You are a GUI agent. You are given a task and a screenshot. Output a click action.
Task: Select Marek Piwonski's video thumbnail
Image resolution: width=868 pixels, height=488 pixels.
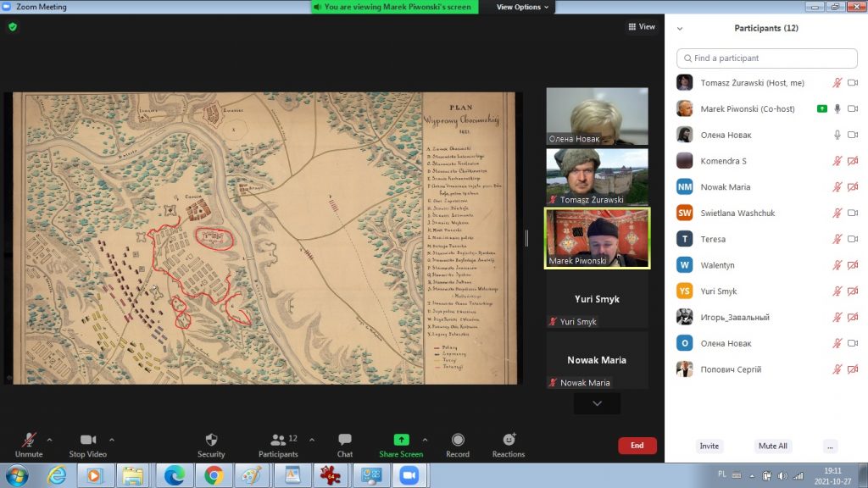[597, 239]
